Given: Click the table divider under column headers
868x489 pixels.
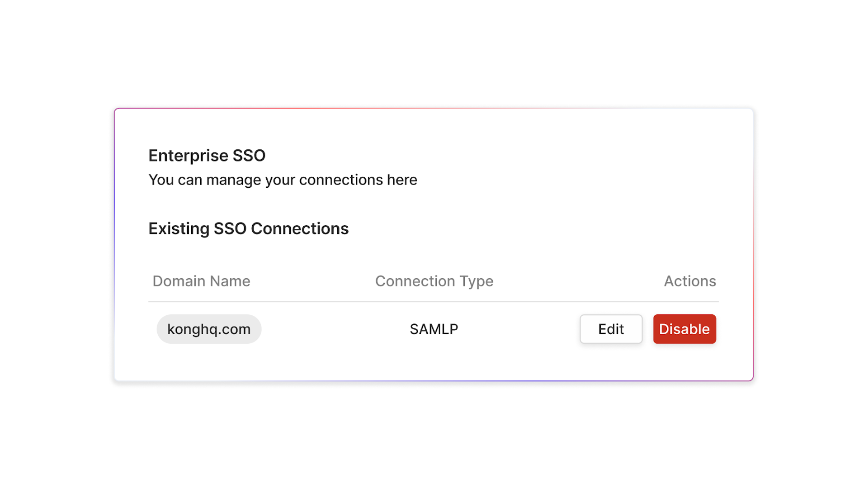Looking at the screenshot, I should pyautogui.click(x=434, y=300).
